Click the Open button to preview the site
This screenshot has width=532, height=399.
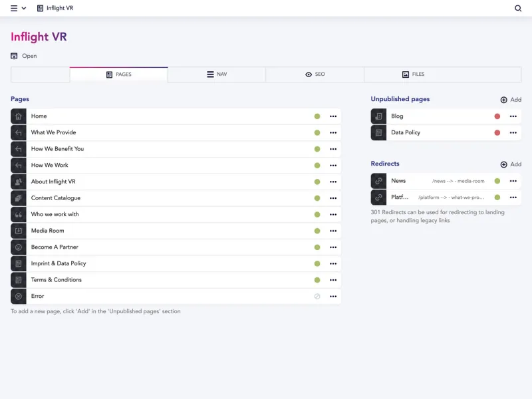[23, 56]
